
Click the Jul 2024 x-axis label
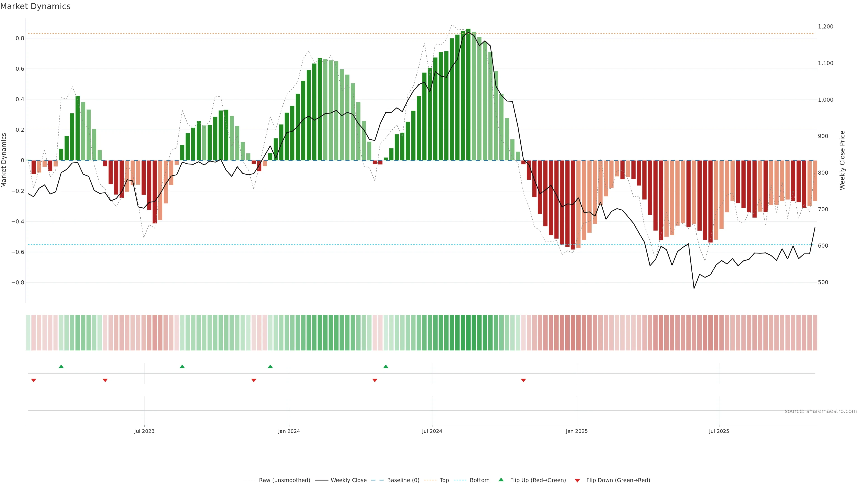click(x=432, y=431)
